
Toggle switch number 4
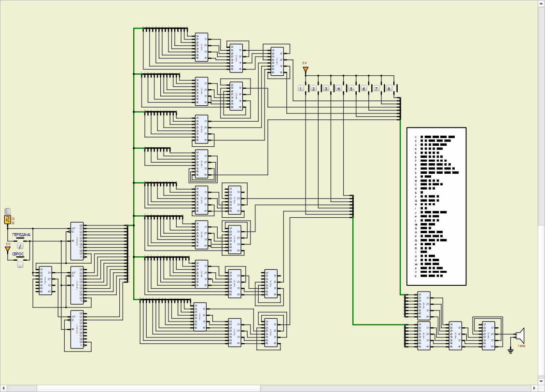[338, 88]
